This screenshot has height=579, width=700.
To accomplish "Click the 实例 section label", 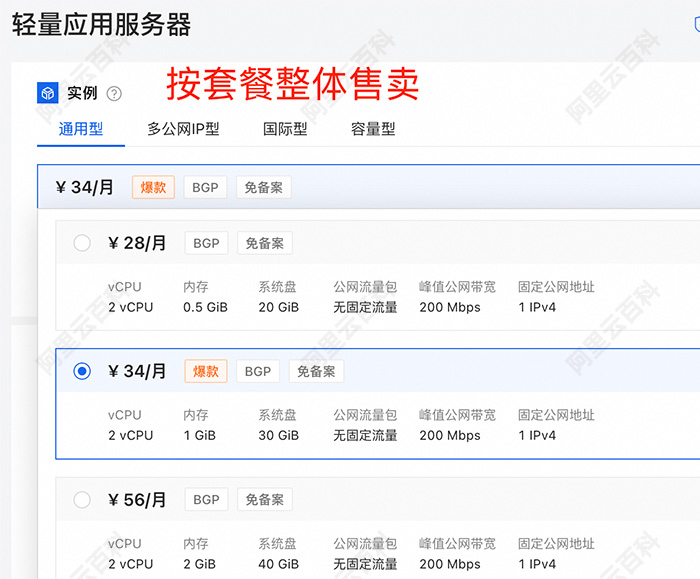I will pyautogui.click(x=82, y=93).
